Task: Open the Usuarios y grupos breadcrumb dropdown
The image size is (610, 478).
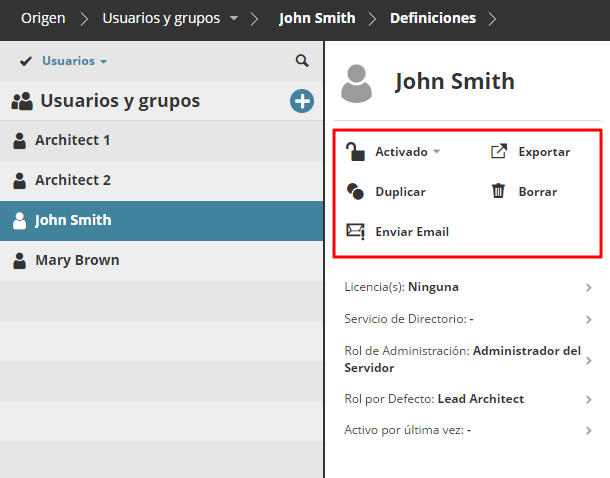Action: pyautogui.click(x=233, y=18)
